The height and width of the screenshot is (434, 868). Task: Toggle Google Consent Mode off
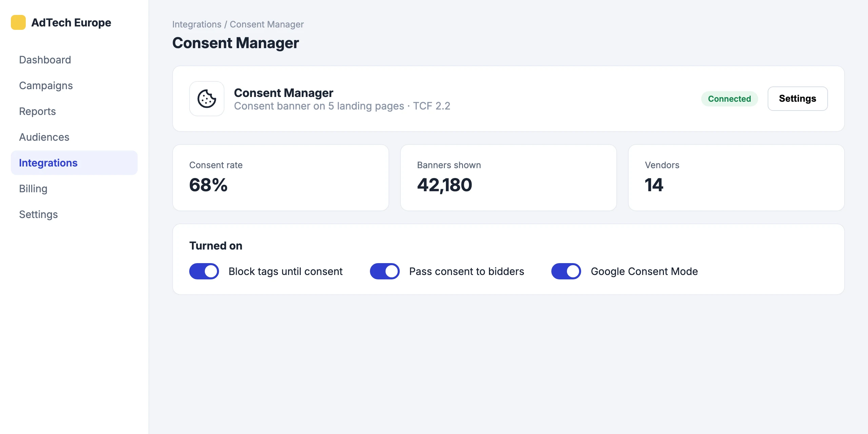[566, 271]
